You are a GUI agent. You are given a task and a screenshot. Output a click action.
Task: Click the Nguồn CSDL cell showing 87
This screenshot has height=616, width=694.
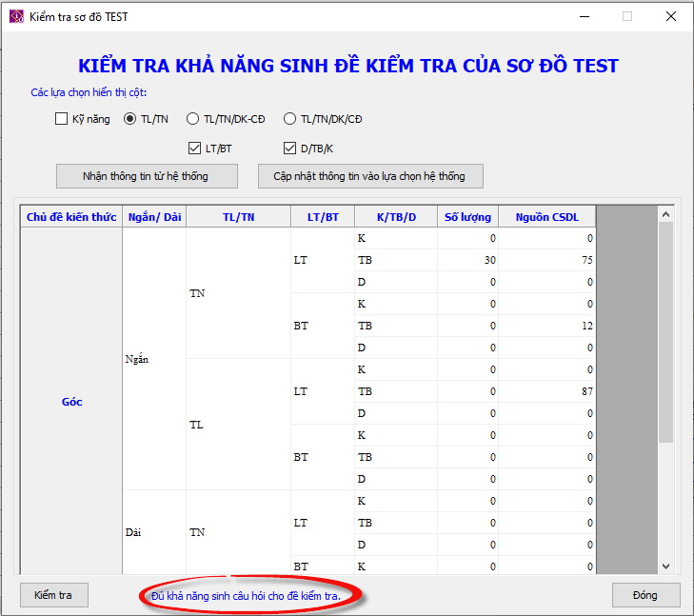pyautogui.click(x=547, y=391)
